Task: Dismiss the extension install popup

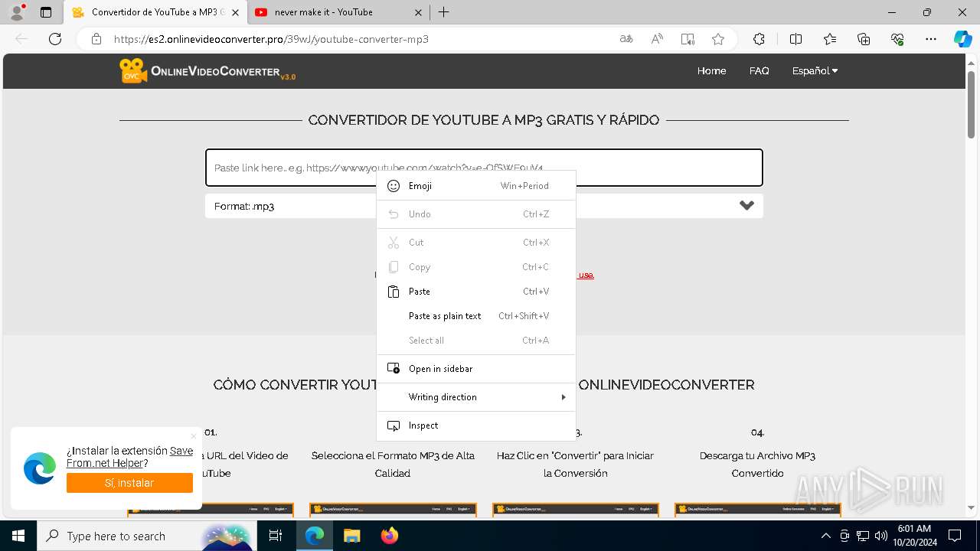Action: 193,436
